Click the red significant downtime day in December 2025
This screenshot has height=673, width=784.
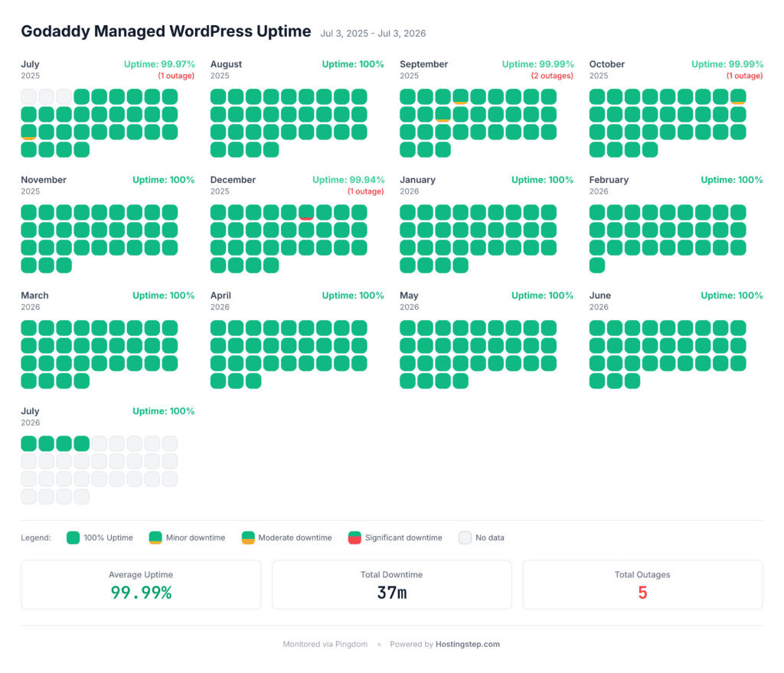coord(306,213)
